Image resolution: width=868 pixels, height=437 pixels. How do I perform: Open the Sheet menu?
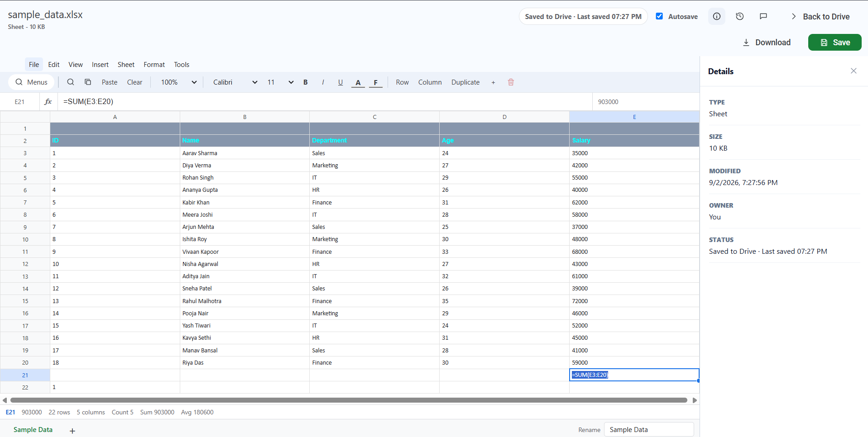tap(126, 64)
